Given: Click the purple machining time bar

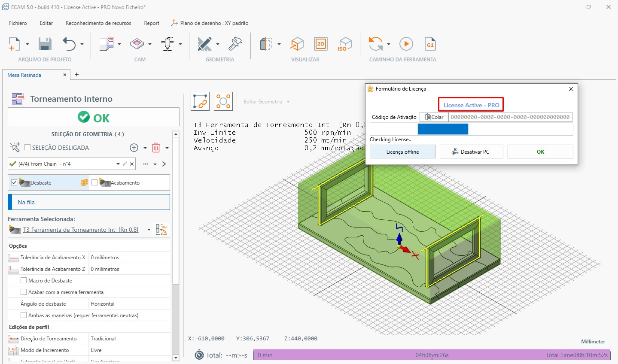Looking at the screenshot, I should tap(432, 355).
